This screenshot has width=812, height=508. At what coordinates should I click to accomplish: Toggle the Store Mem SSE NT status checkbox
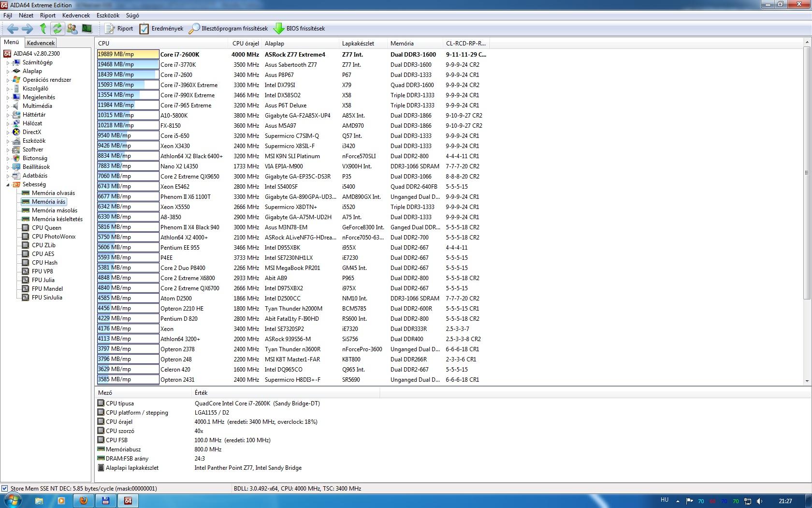5,489
